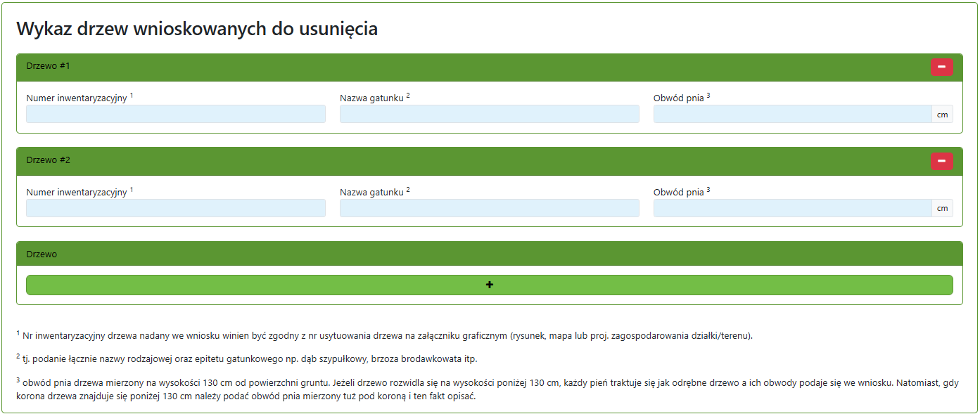Click Numer inwentaryzacyjny label in Drzewo #1
980x414 pixels.
[77, 98]
